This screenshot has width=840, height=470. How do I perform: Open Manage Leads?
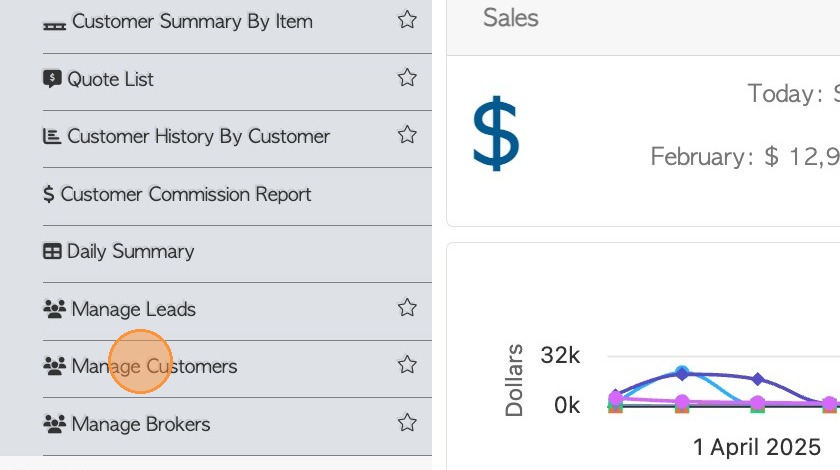point(133,309)
